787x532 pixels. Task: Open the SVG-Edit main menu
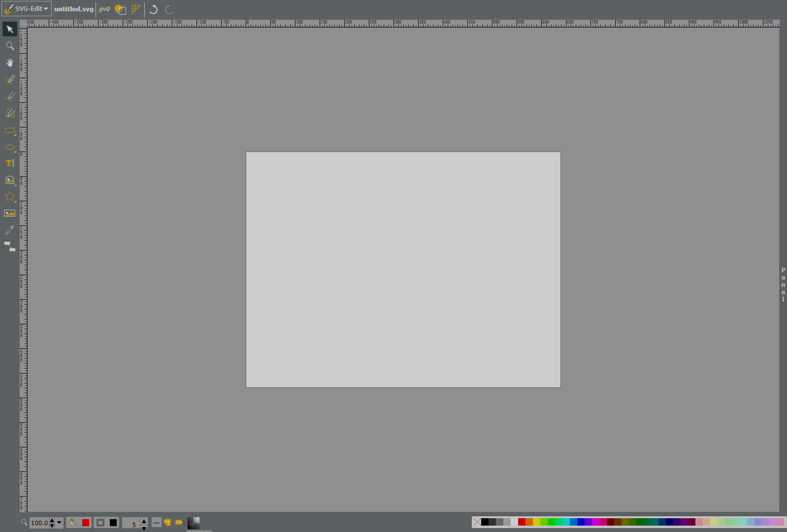(x=27, y=9)
